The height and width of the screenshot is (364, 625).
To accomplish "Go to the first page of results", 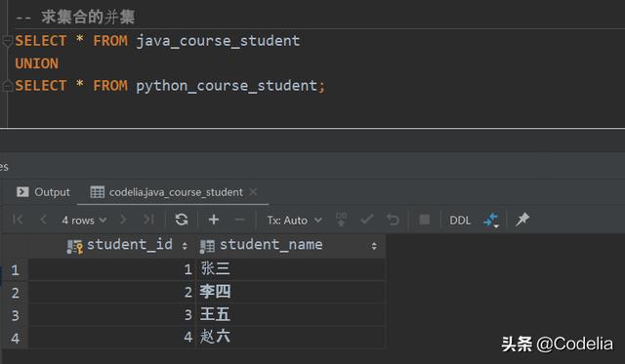I will pos(18,220).
